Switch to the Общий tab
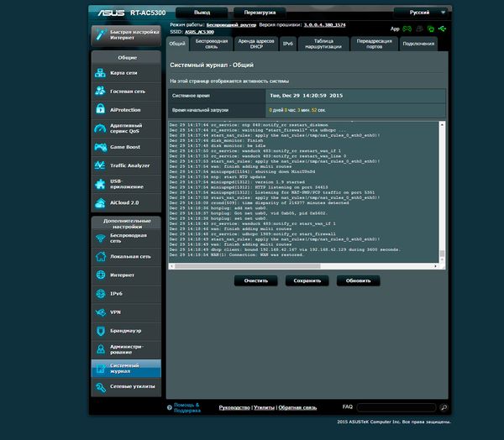Image resolution: width=504 pixels, height=440 pixels. 177,44
